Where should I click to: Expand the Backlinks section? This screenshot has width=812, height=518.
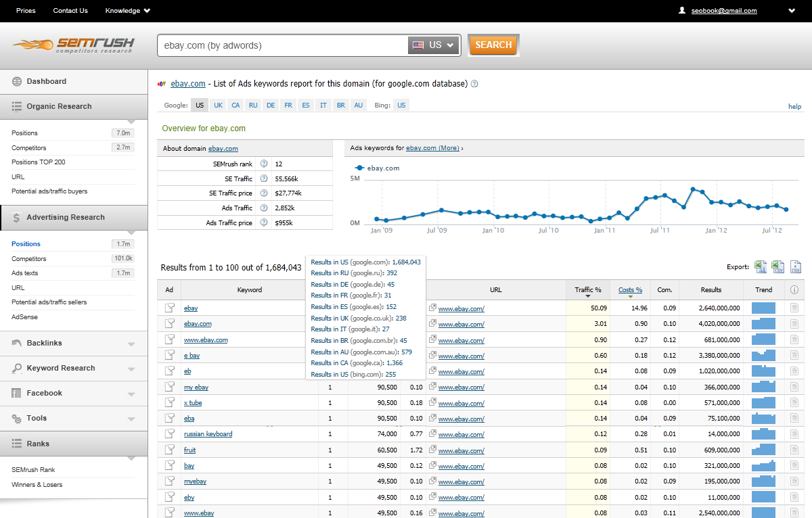[x=131, y=344]
